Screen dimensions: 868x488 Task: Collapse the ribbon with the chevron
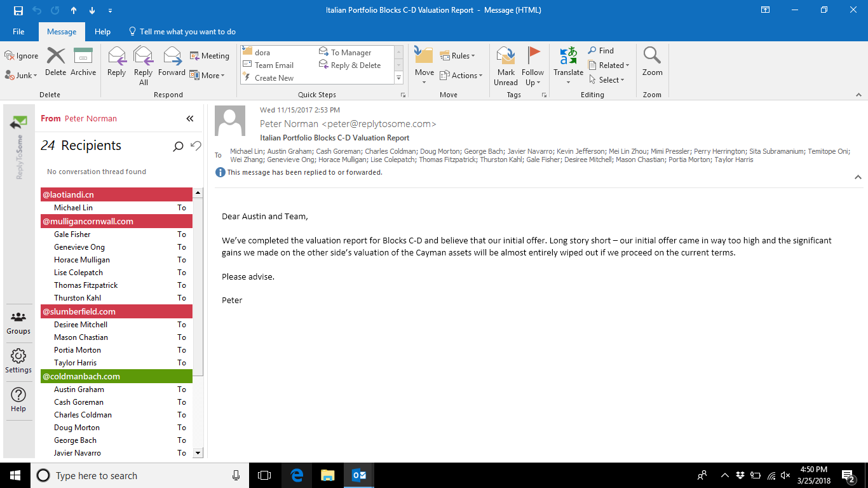(858, 94)
